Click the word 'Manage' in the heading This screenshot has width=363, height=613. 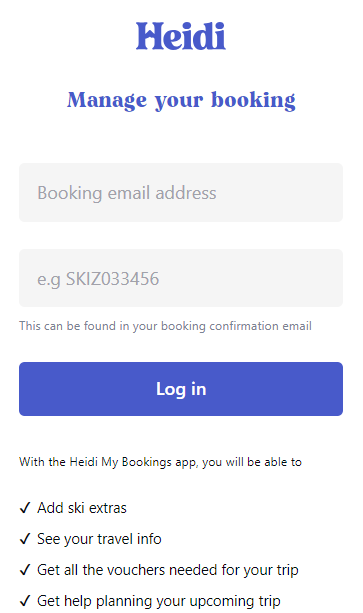107,100
